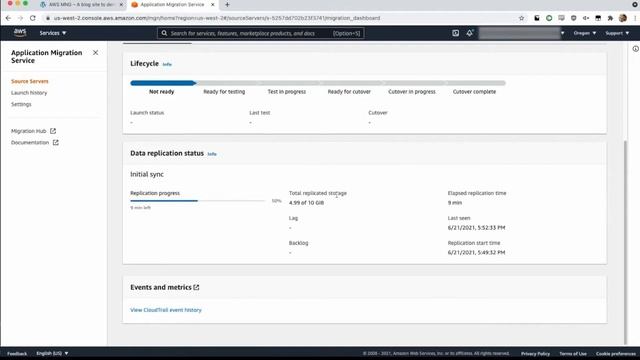Open Launch history in the sidebar
The image size is (640, 360).
click(x=29, y=93)
